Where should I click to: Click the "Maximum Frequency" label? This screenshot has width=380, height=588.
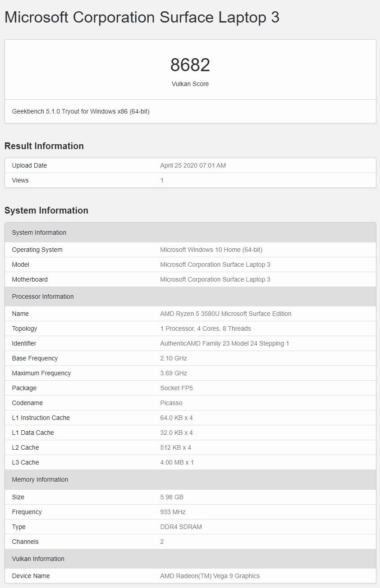coord(41,373)
